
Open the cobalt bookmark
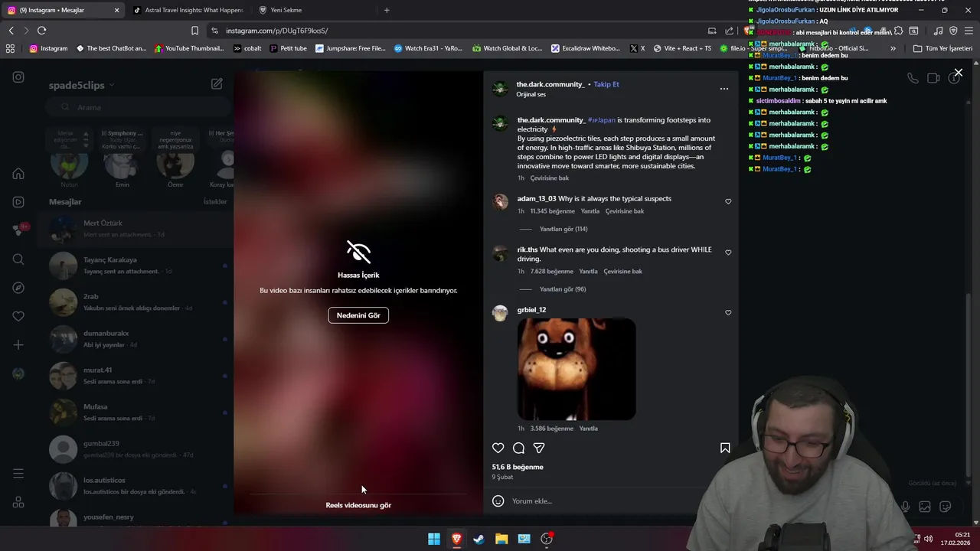point(247,48)
